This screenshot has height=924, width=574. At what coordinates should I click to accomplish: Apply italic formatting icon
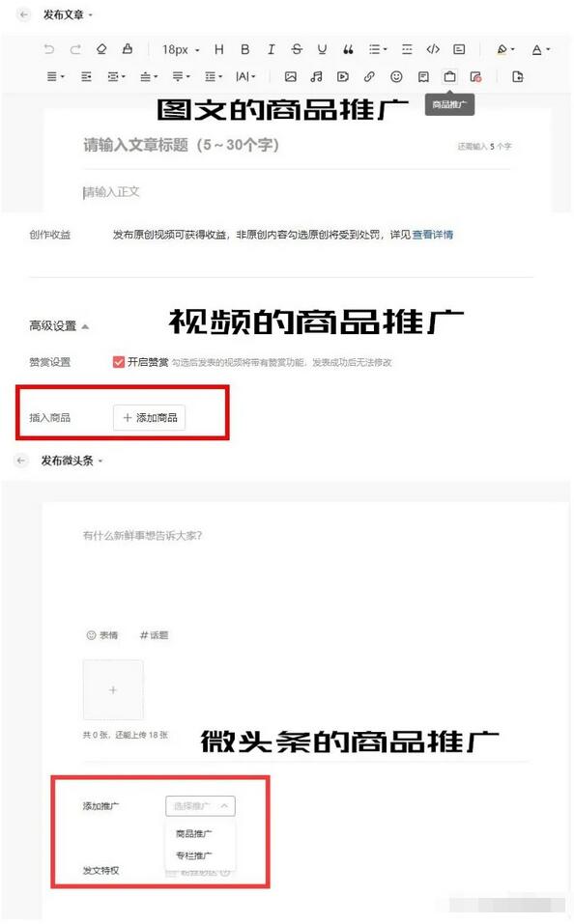[271, 49]
